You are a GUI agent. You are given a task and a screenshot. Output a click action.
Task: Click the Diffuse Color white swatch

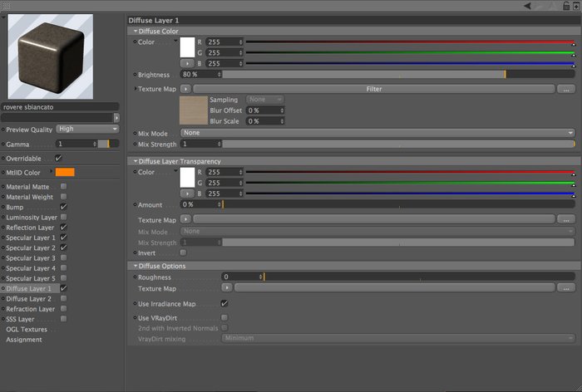(187, 47)
